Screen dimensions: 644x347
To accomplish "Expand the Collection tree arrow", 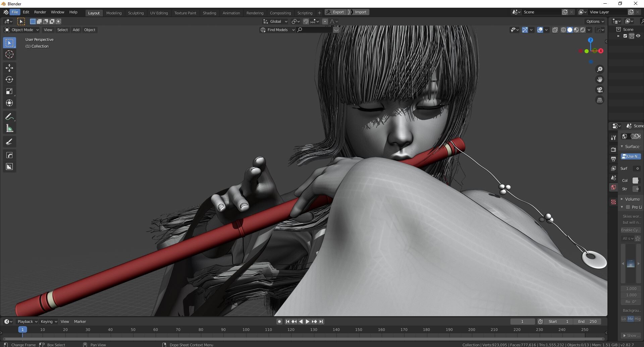I will click(619, 36).
